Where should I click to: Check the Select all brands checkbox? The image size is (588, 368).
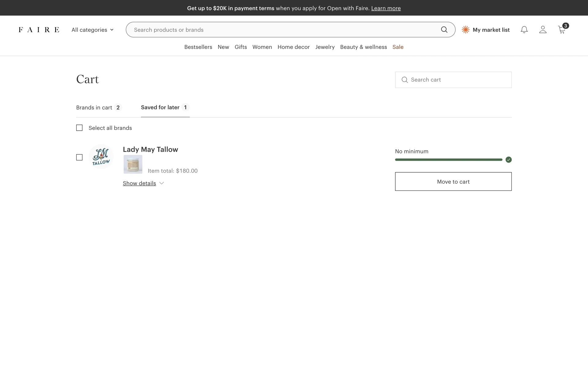(x=79, y=128)
